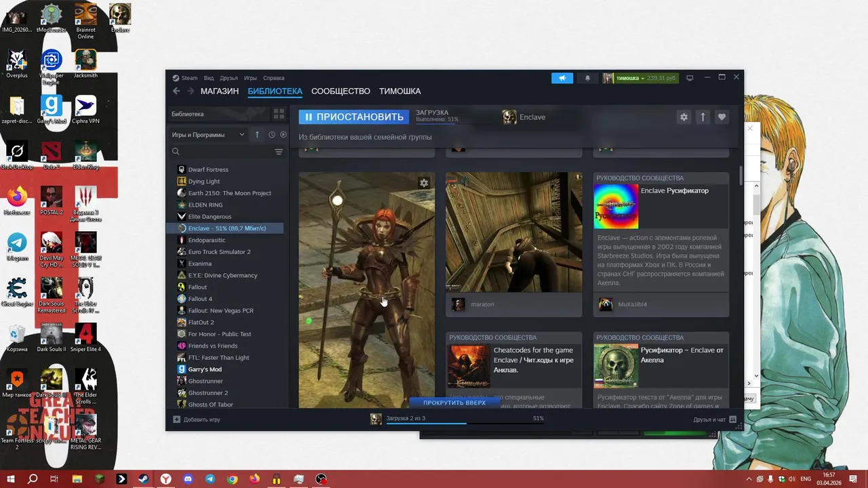Open the large red-haired character screenshot
The height and width of the screenshot is (488, 868).
pyautogui.click(x=367, y=290)
